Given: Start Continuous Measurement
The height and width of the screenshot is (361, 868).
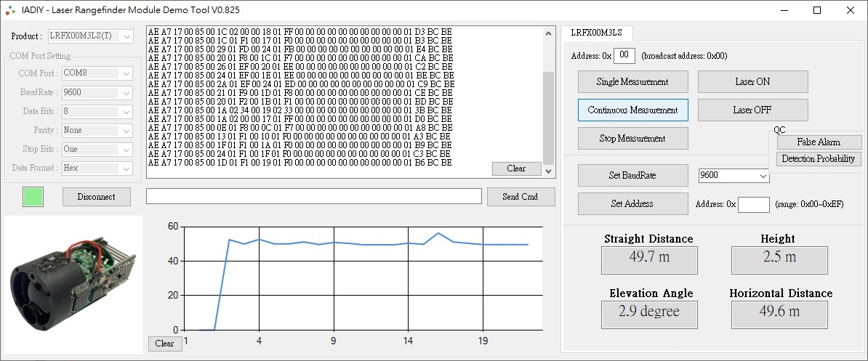Looking at the screenshot, I should 632,110.
